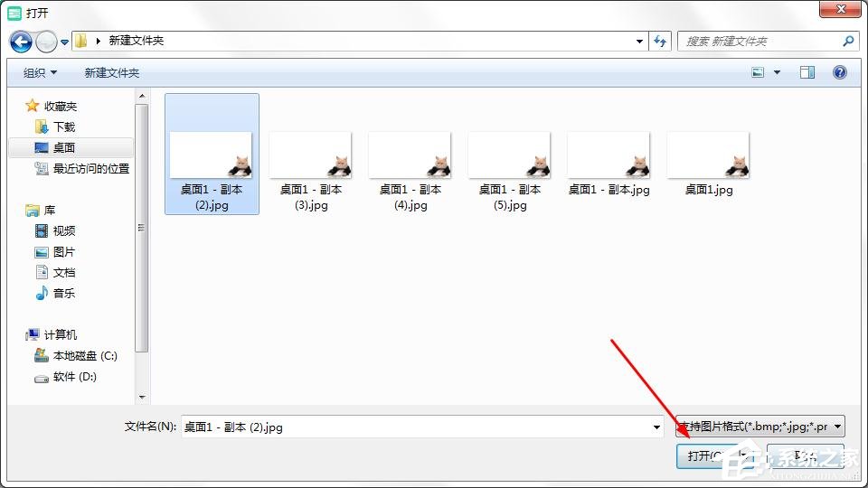Click the 新建文件夹 toolbar button

[x=112, y=72]
